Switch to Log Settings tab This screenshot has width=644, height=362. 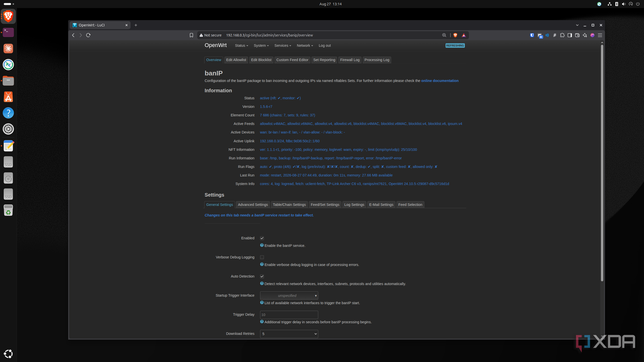point(354,205)
